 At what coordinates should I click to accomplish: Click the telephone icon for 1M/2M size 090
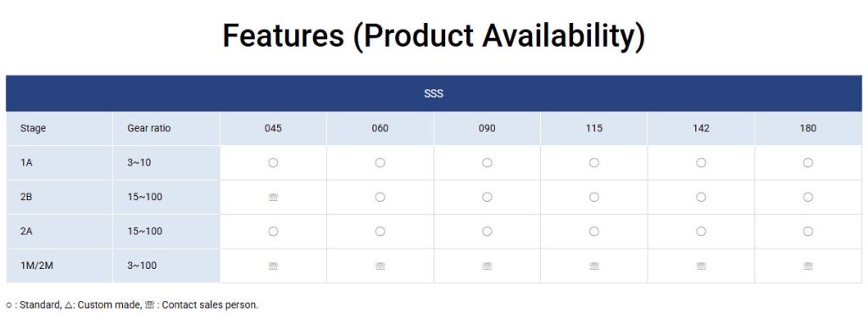(x=487, y=266)
